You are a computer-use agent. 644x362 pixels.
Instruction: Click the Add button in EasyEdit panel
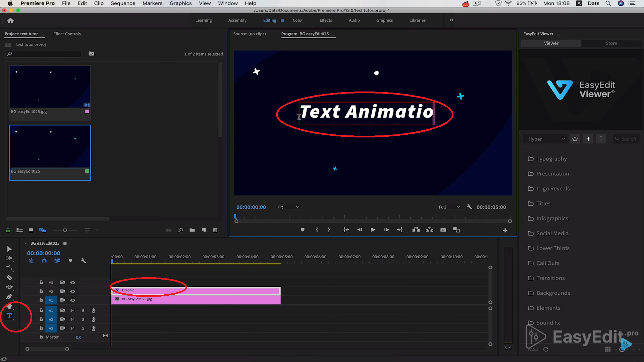tap(588, 139)
